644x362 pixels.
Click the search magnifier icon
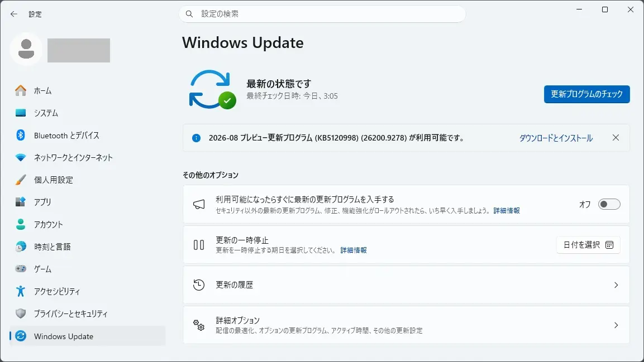click(x=189, y=14)
